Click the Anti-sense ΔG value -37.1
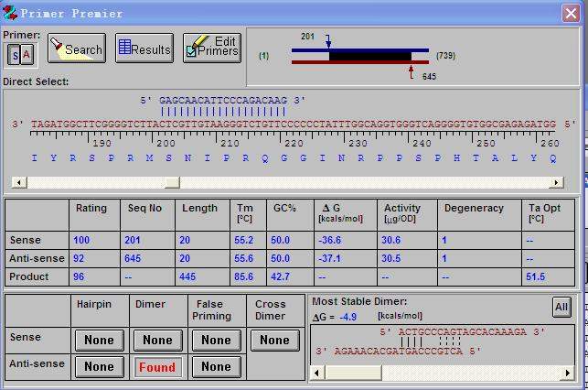Viewport: 588px width, 390px height. click(x=329, y=258)
